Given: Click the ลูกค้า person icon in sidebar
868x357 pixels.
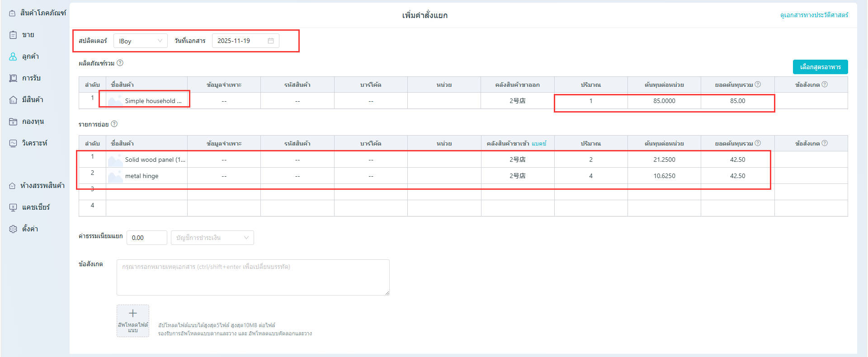Looking at the screenshot, I should click(x=13, y=56).
